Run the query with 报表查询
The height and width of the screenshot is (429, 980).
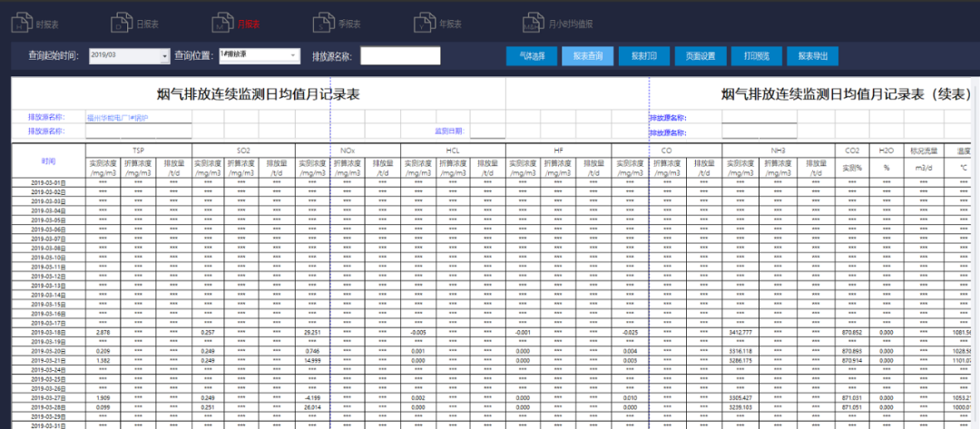tap(588, 56)
